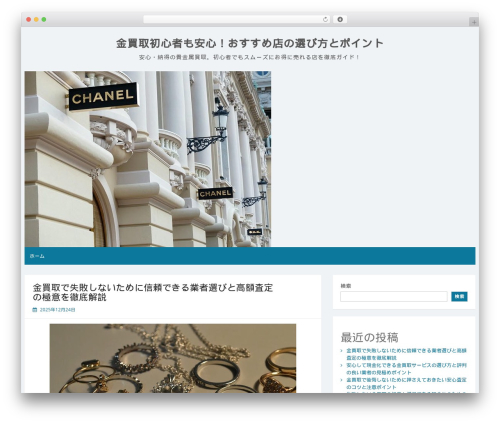Click the calendar icon beside post date
The width and height of the screenshot is (500, 423).
coord(35,310)
